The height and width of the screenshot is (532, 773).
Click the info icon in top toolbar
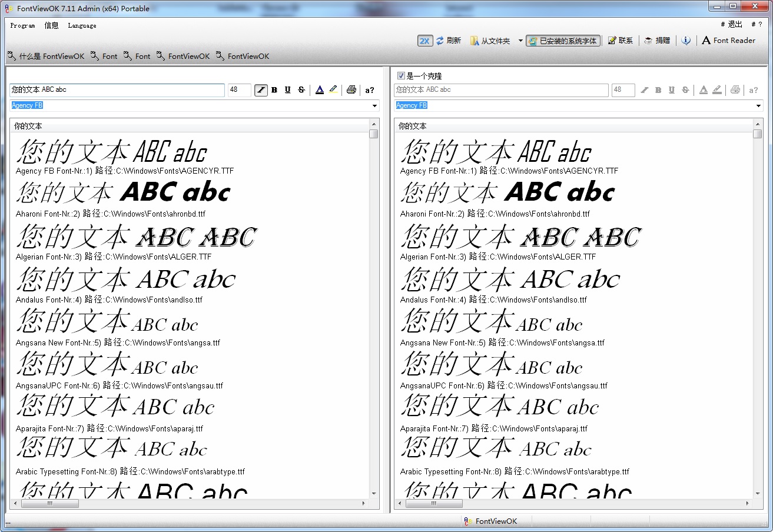click(686, 41)
